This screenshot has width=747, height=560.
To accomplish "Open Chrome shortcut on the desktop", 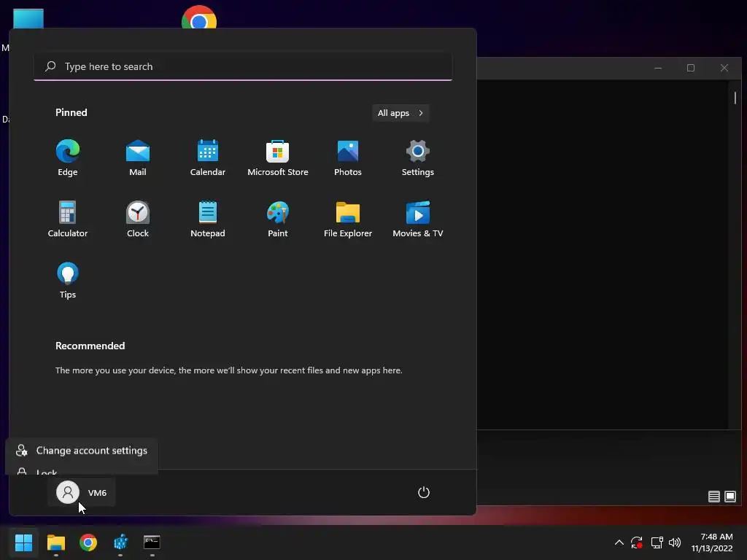I will click(199, 17).
